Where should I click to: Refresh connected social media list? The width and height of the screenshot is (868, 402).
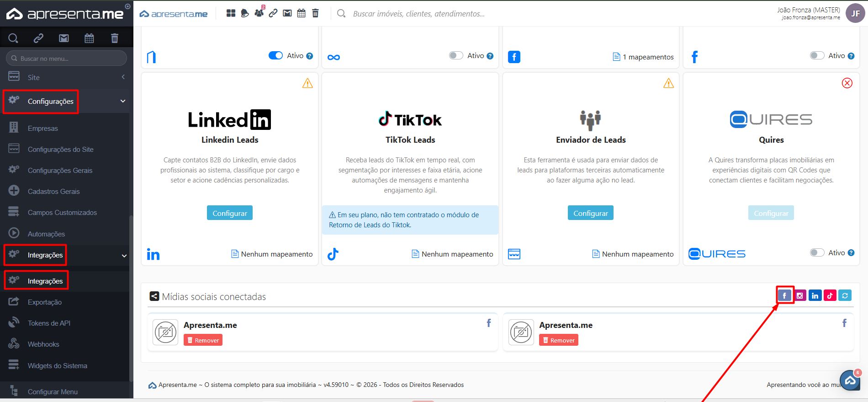(x=845, y=295)
